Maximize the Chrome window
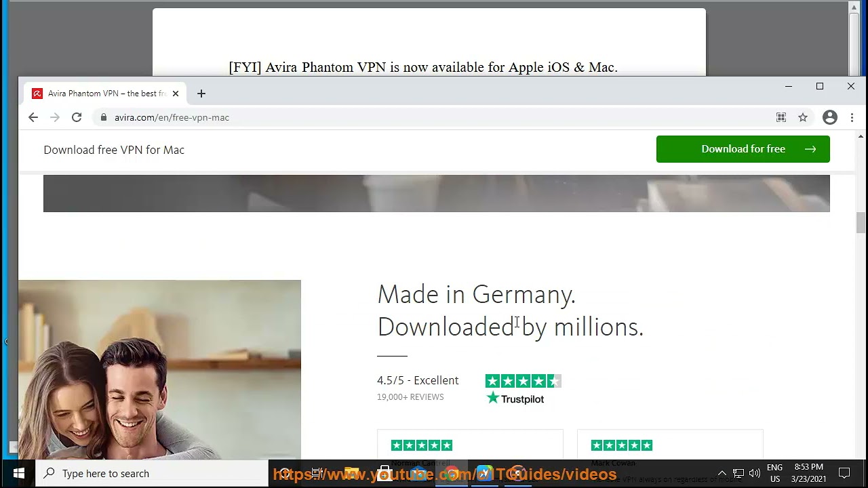 click(x=820, y=86)
